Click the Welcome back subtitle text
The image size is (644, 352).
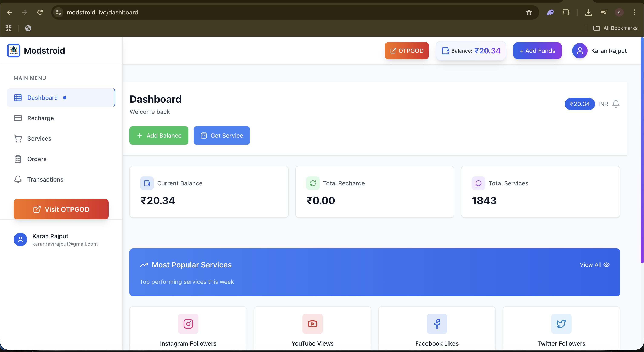point(149,112)
